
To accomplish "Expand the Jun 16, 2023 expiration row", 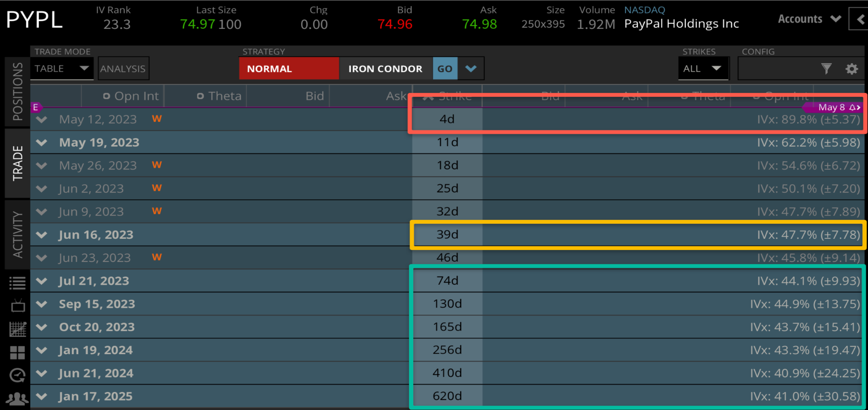I will pos(41,235).
